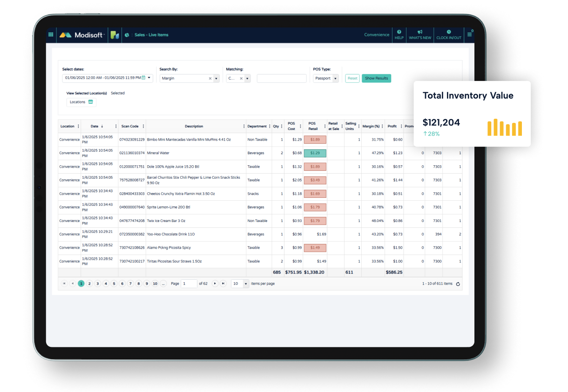Expand the Search By dropdown
Screen dimensions: 568x392
coord(216,78)
